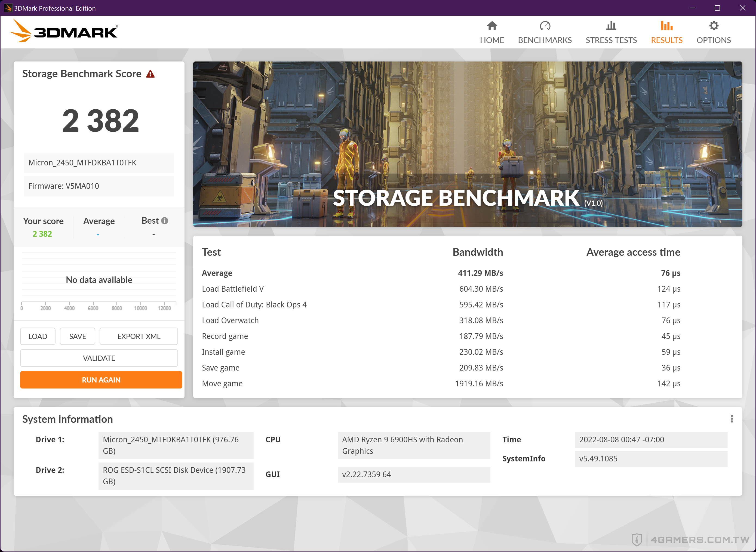Viewport: 756px width, 552px height.
Task: Click the VALIDATE button
Action: point(99,358)
